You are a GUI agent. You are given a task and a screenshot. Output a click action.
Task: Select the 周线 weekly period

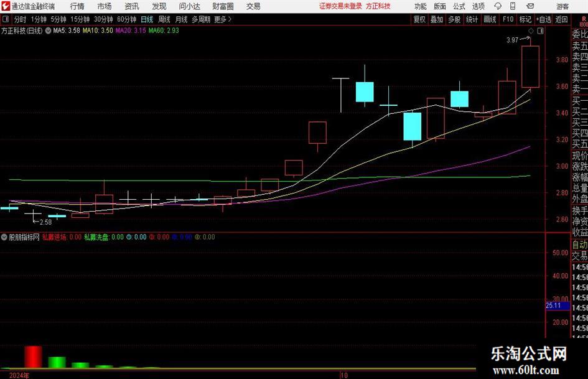[x=164, y=19]
